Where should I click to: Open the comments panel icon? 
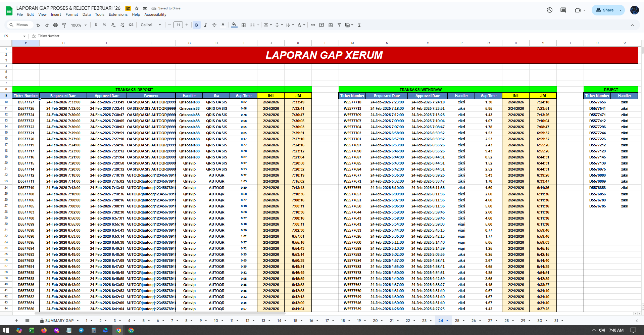pos(563,10)
